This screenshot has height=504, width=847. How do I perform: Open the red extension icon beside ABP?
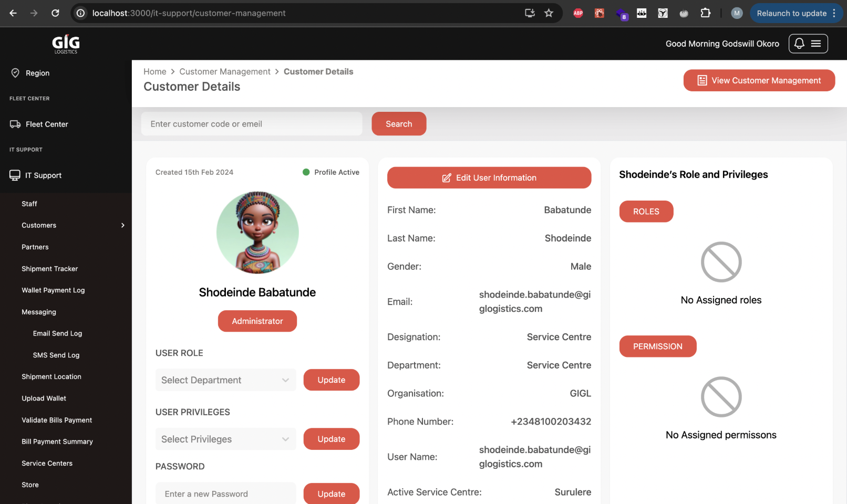[x=600, y=13]
